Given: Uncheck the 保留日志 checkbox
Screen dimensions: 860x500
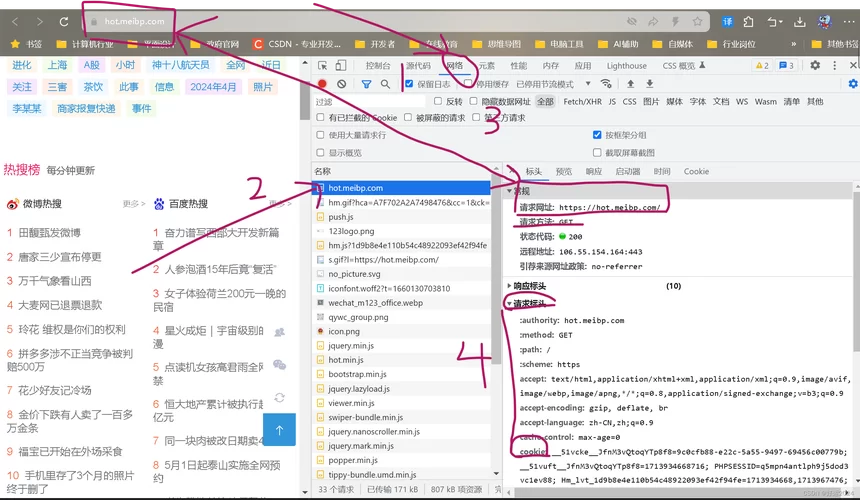Looking at the screenshot, I should (x=409, y=84).
